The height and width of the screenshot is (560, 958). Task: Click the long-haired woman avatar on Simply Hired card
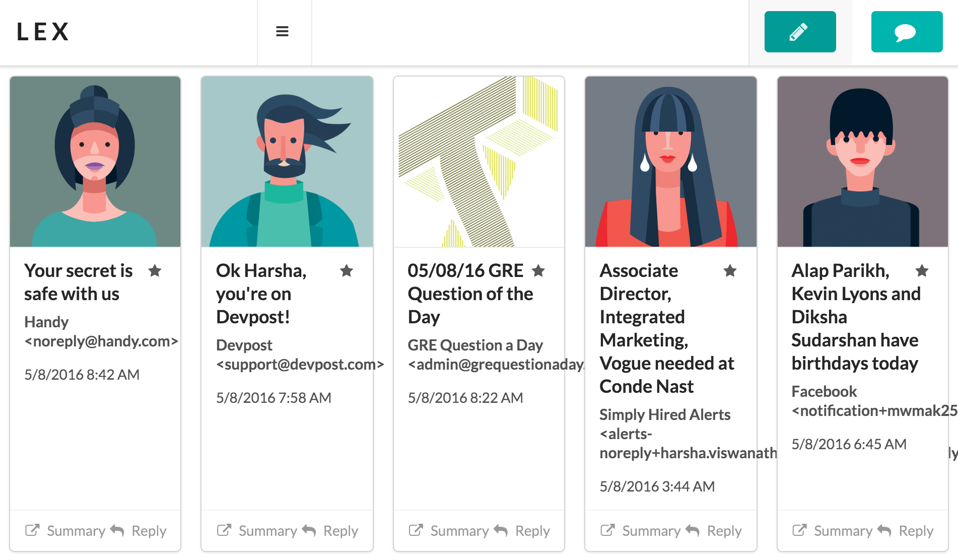[x=671, y=162]
